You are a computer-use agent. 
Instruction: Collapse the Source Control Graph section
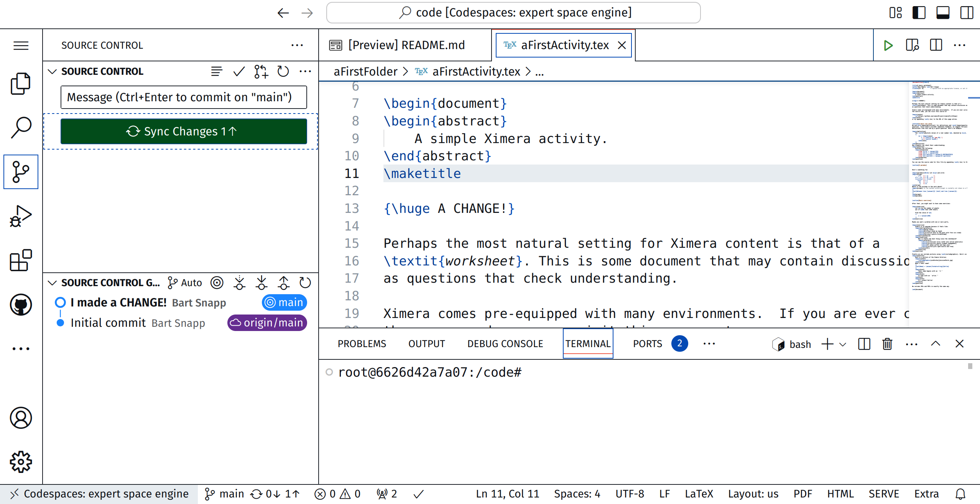53,283
